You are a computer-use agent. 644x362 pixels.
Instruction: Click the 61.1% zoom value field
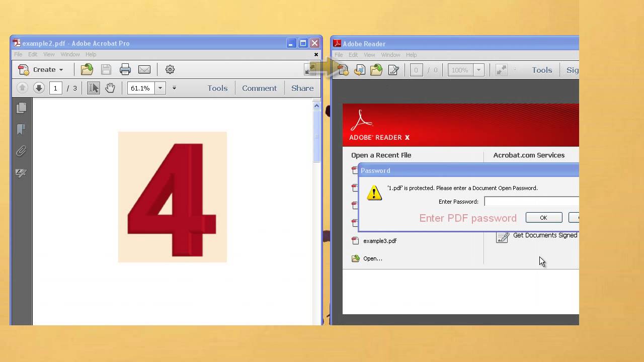coord(141,88)
